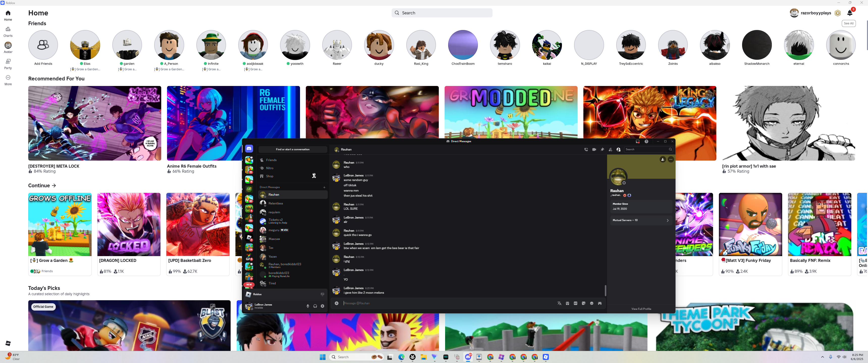Open Microsoft Edge from the taskbar

coord(401,357)
